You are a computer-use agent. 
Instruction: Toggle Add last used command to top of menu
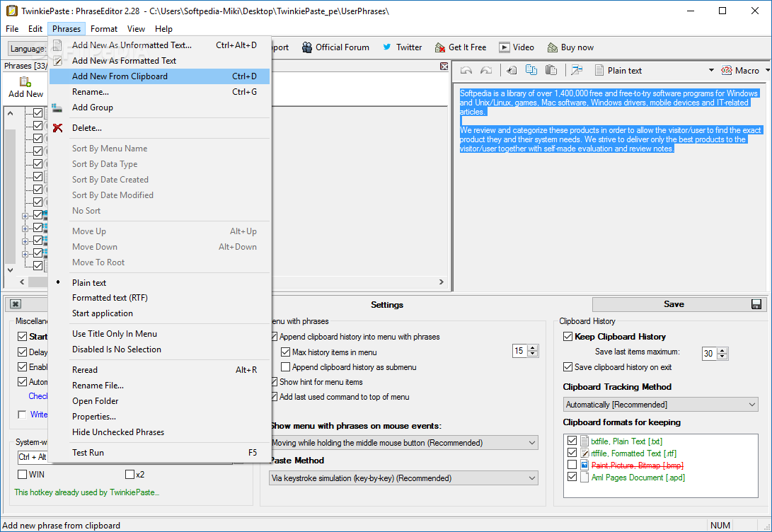coord(274,397)
